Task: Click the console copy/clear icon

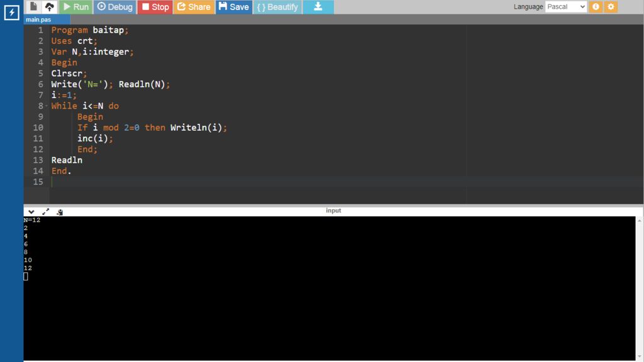Action: (x=60, y=212)
